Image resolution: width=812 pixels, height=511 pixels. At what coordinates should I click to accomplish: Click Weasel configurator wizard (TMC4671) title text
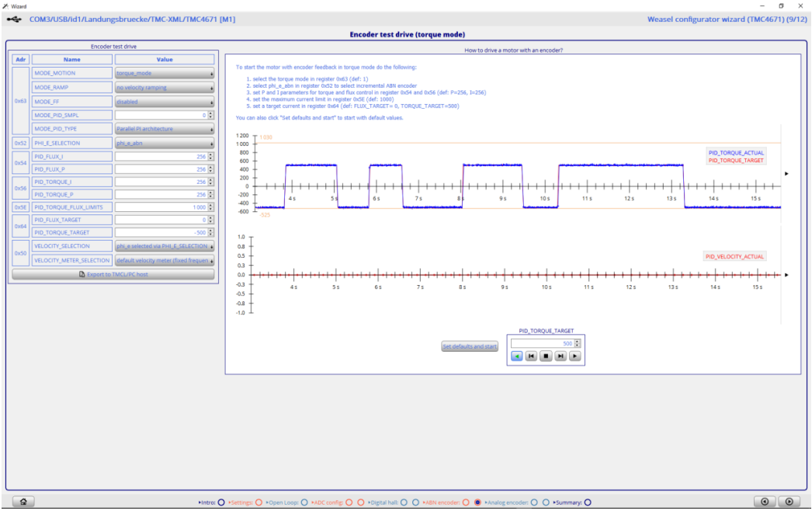point(727,19)
